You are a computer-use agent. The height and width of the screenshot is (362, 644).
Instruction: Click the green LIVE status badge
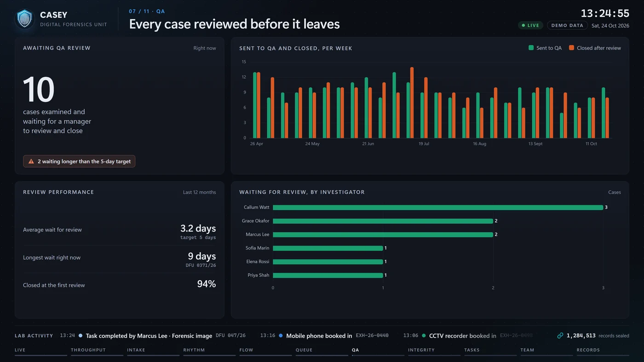[530, 26]
